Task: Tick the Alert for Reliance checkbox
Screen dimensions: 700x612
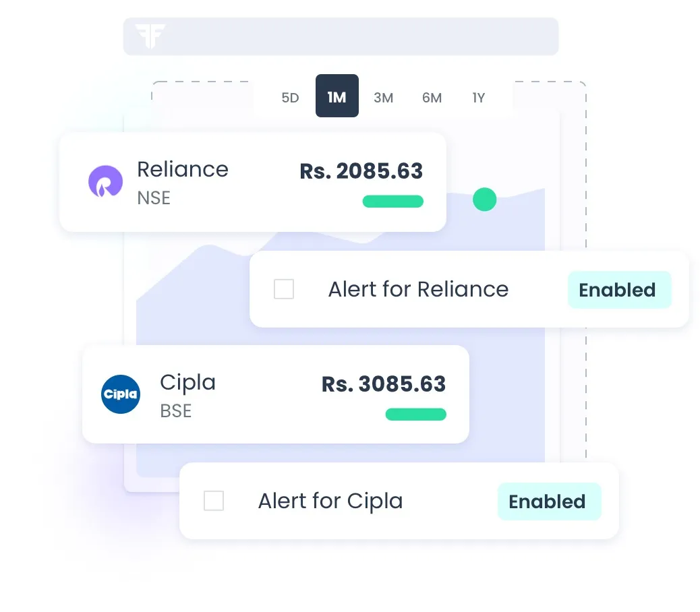Action: pyautogui.click(x=284, y=289)
